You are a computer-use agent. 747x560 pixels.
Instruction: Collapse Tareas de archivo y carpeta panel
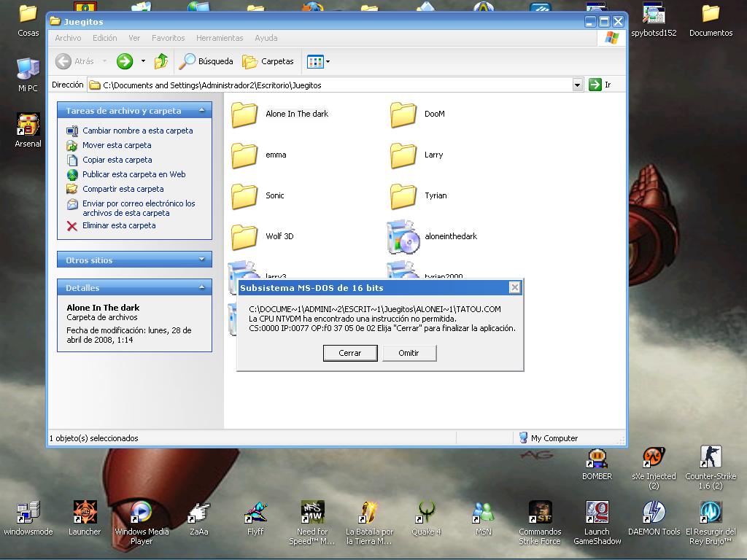(202, 111)
